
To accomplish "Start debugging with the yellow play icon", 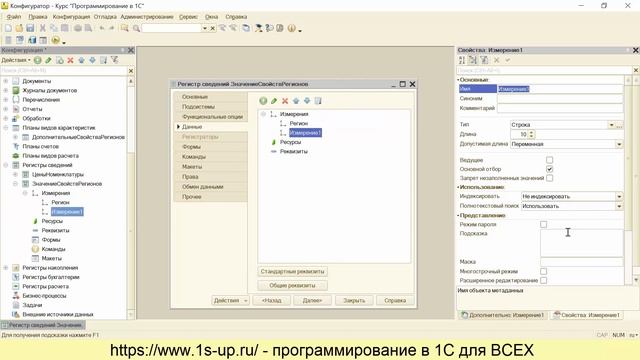I will 56,40.
